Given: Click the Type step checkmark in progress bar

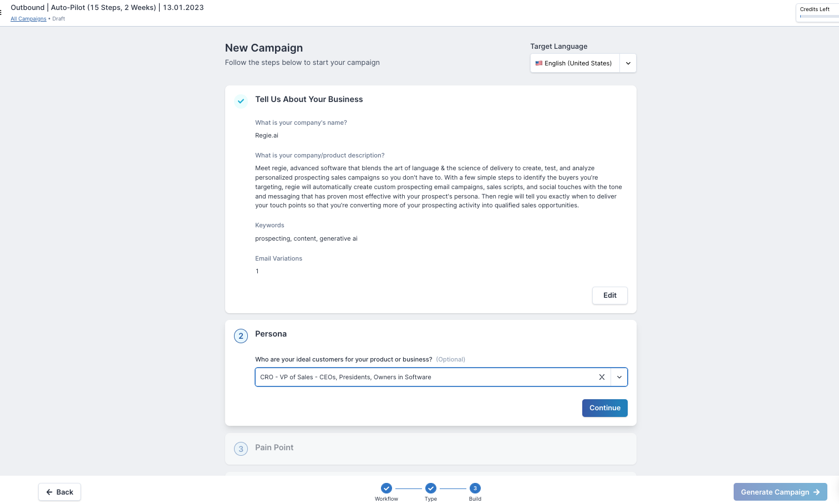Looking at the screenshot, I should (431, 488).
